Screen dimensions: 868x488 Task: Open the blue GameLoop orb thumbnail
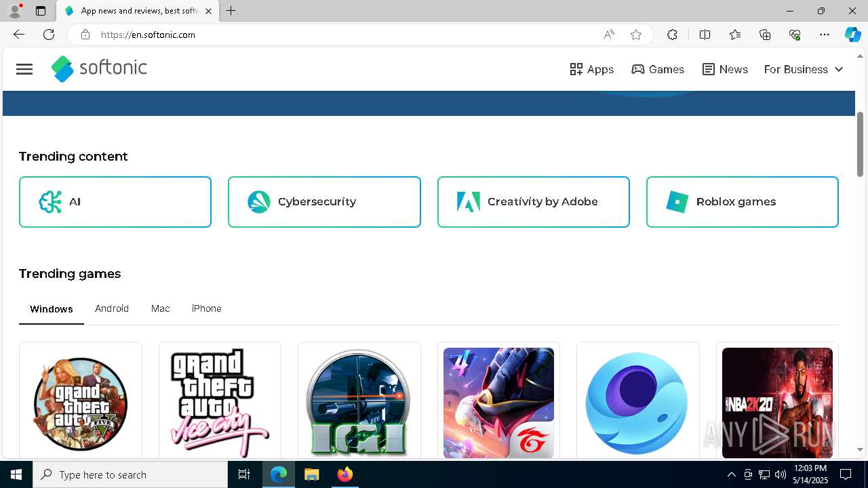point(637,403)
